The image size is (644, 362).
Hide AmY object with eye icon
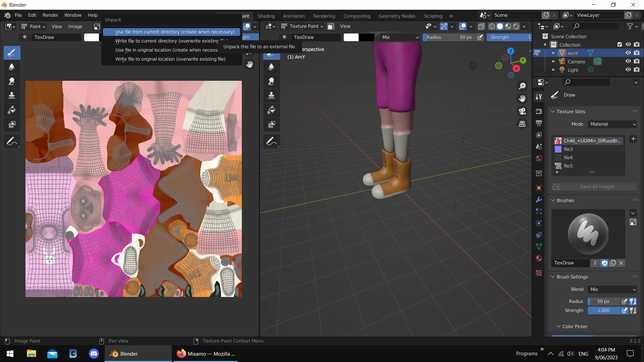click(x=628, y=53)
